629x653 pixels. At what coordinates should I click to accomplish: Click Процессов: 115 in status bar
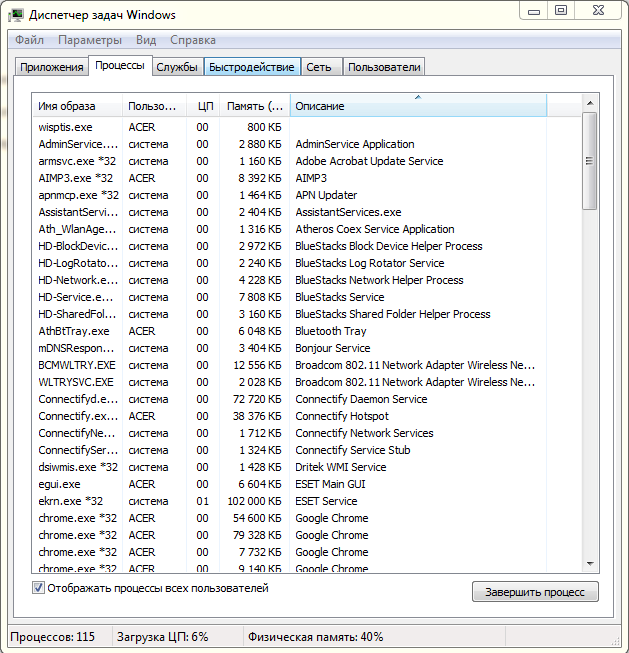pos(52,637)
